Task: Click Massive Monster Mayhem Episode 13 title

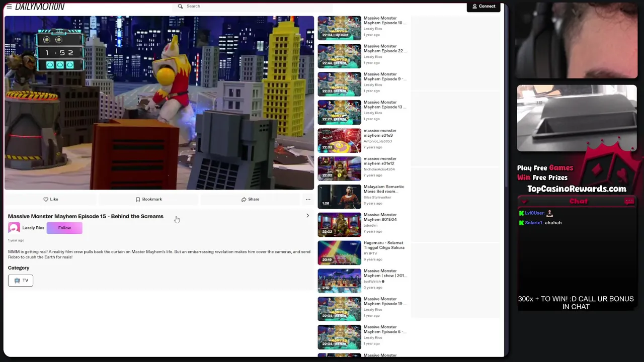Action: 385,105
